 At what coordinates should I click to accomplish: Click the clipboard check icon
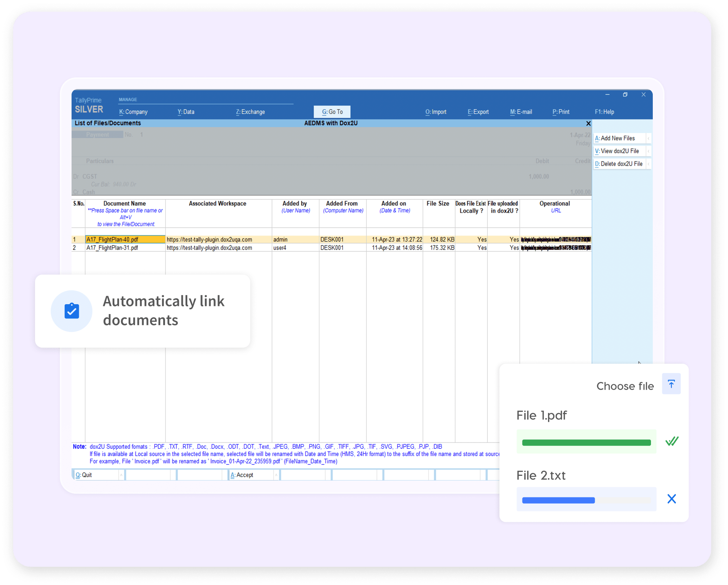72,311
